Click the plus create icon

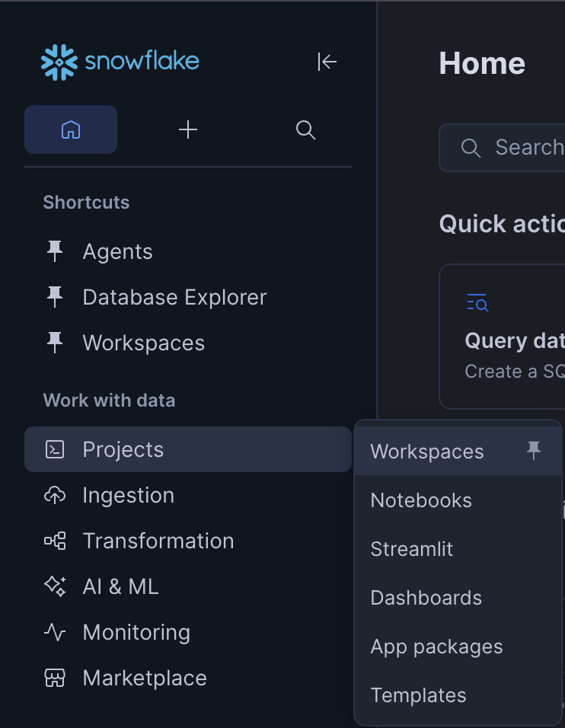click(x=188, y=129)
